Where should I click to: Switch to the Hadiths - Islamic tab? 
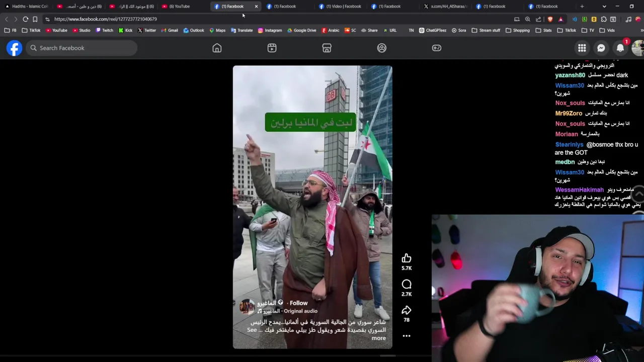point(27,7)
